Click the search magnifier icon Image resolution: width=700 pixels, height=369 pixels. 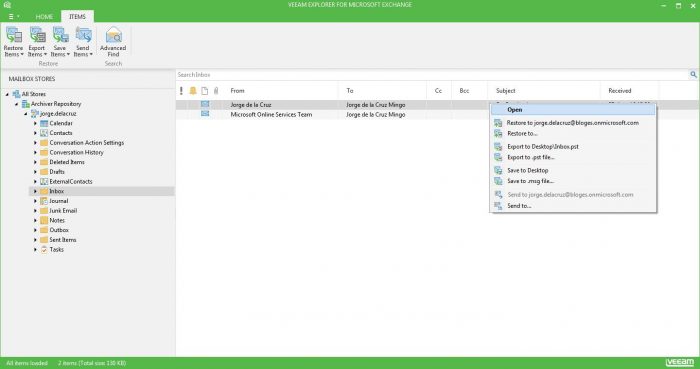tap(693, 75)
